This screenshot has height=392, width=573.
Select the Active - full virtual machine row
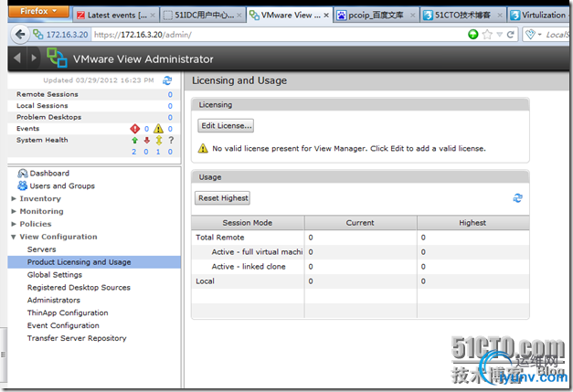tap(360, 252)
